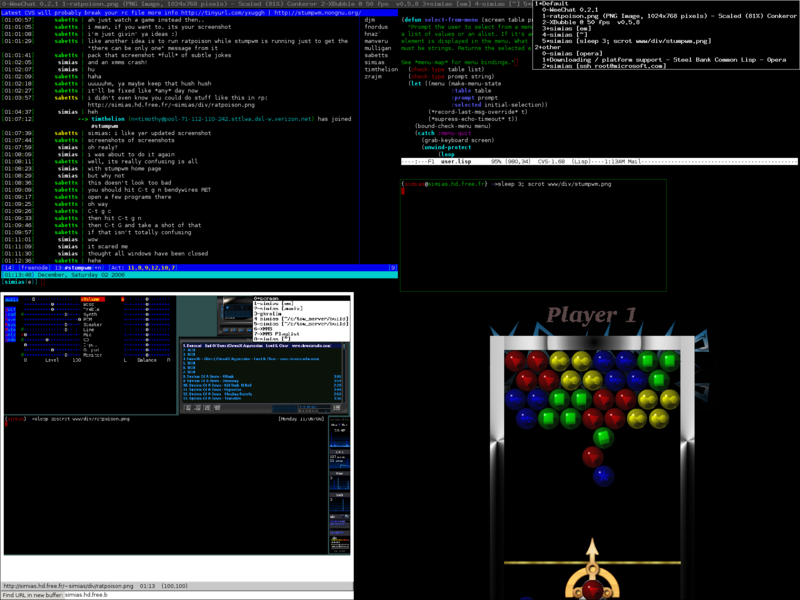The width and height of the screenshot is (800, 600).
Task: Pick 2*simias ssh root@microsoft.com entry
Action: coord(604,66)
